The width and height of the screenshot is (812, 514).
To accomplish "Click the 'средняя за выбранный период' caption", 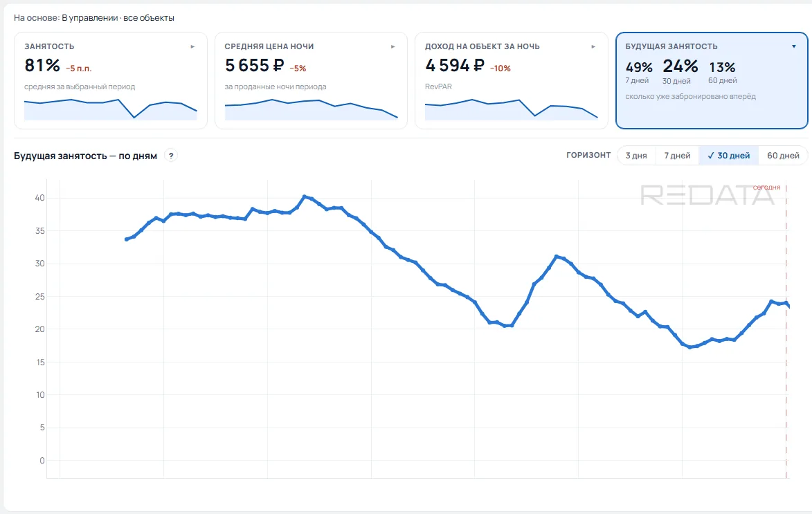I will (x=80, y=86).
